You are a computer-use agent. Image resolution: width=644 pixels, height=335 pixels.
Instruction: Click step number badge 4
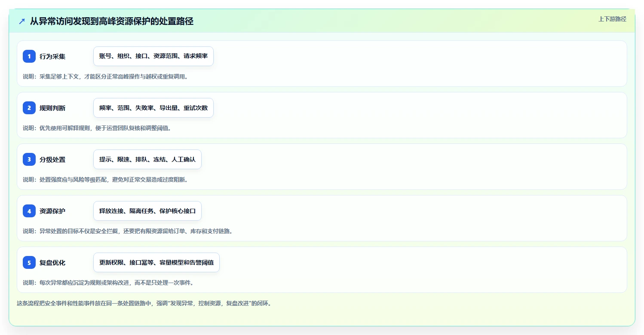[x=29, y=211]
